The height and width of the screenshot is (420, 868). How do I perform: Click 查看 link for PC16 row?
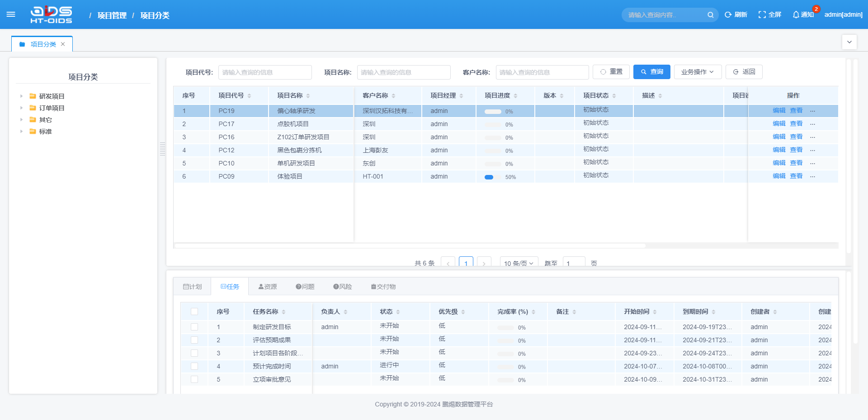(x=796, y=137)
